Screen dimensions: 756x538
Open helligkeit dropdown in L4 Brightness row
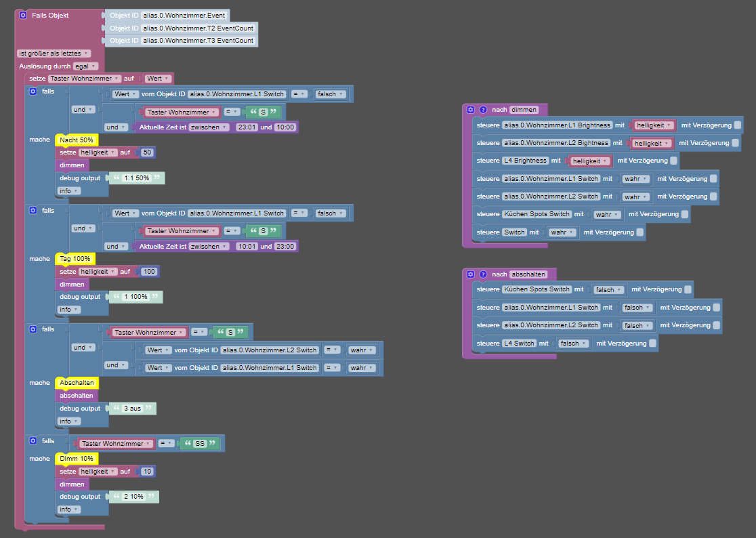point(590,161)
